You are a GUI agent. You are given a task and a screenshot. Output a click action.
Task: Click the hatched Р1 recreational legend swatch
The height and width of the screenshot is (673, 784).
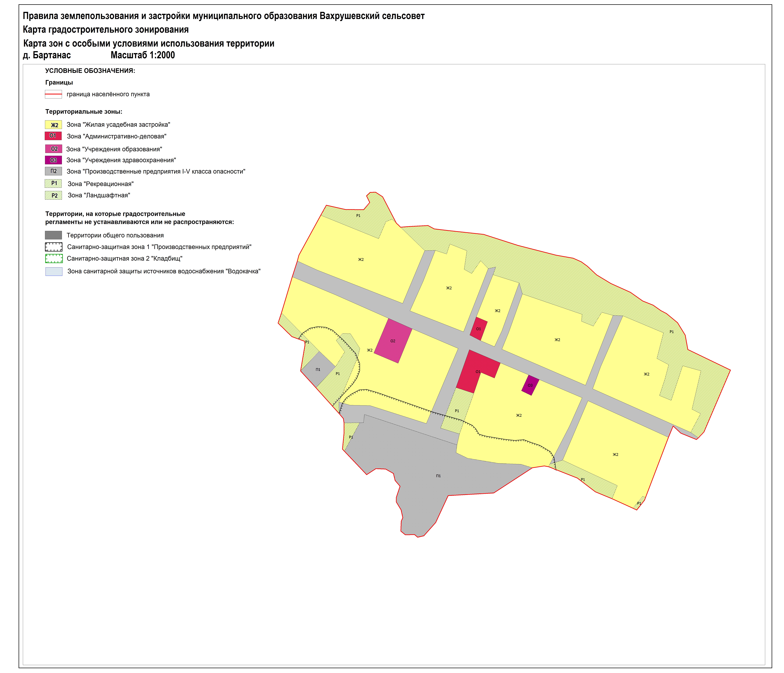(x=53, y=184)
